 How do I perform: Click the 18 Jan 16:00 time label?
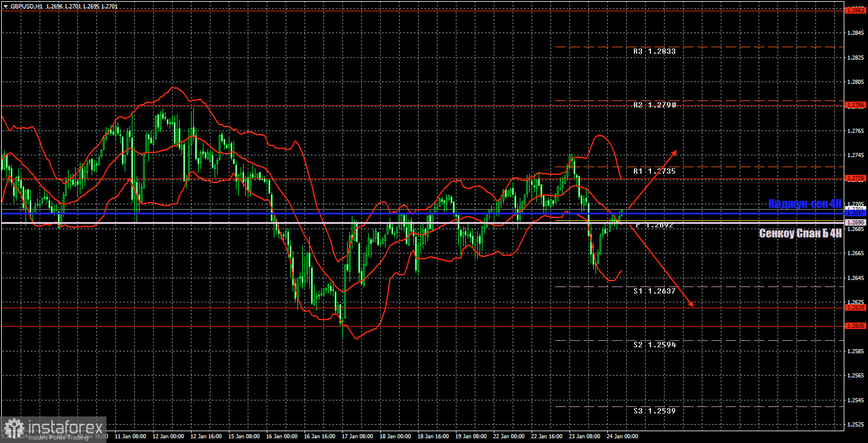coord(434,436)
